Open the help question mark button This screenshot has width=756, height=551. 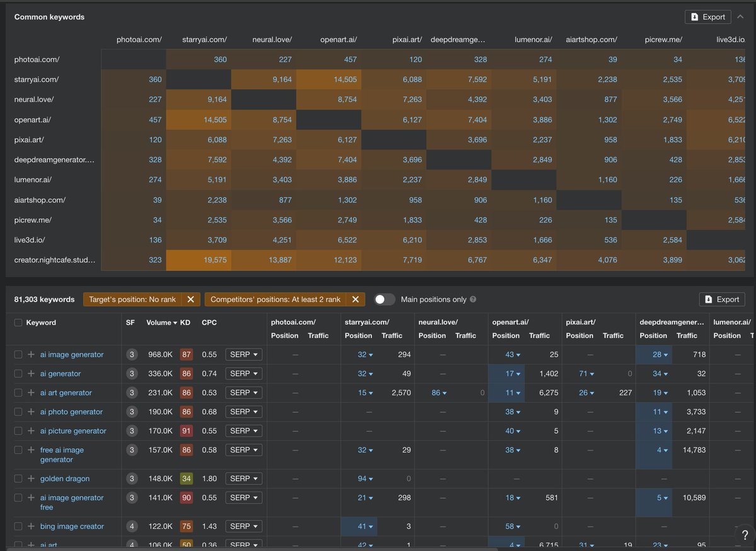[x=745, y=535]
